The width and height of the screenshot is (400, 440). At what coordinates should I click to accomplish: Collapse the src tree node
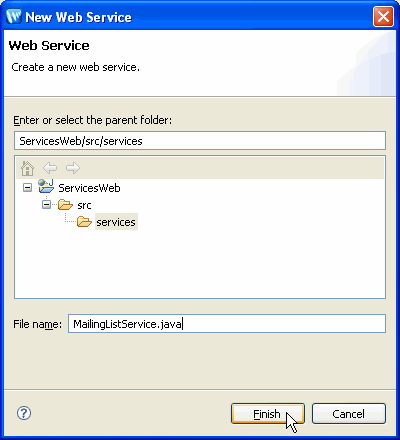[46, 205]
